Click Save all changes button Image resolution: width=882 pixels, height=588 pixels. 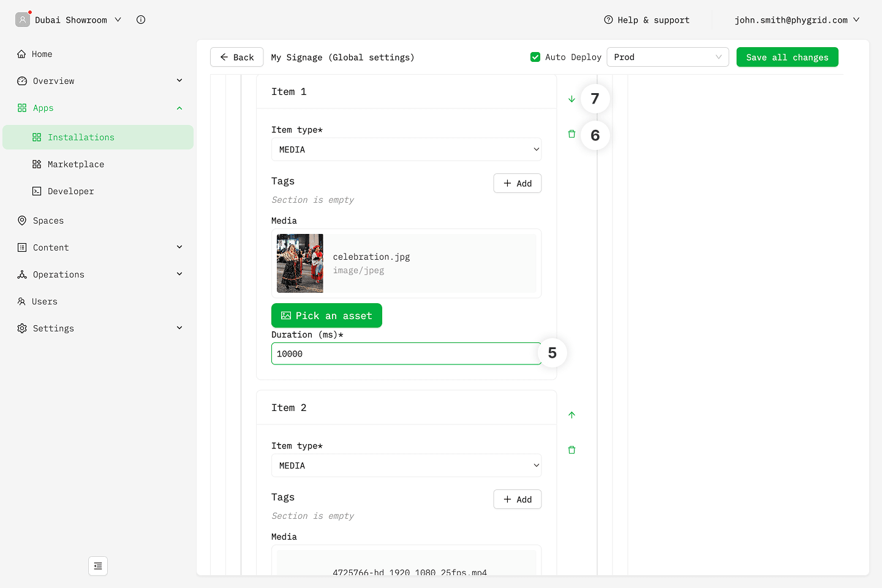pos(787,57)
